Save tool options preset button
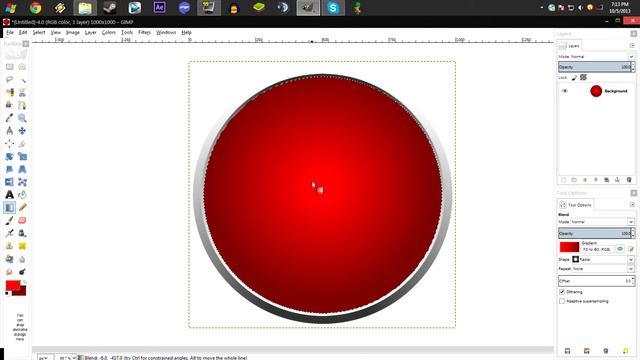 (x=567, y=351)
